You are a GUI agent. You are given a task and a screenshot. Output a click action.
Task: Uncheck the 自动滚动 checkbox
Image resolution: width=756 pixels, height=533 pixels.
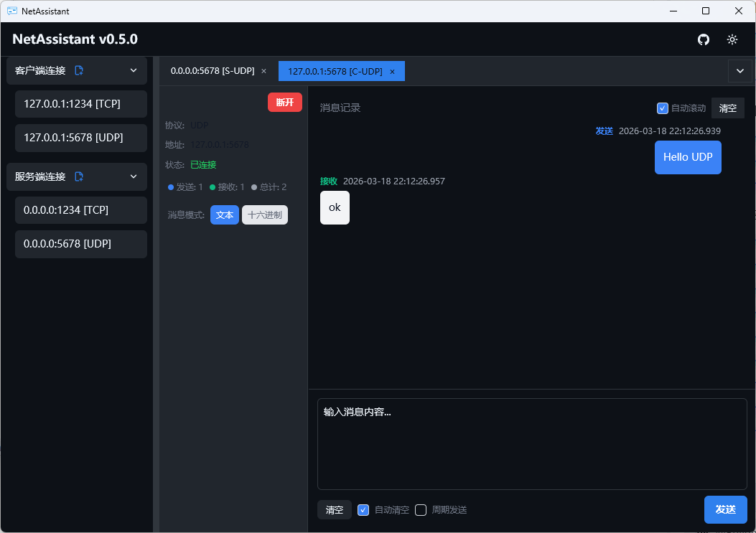point(662,108)
